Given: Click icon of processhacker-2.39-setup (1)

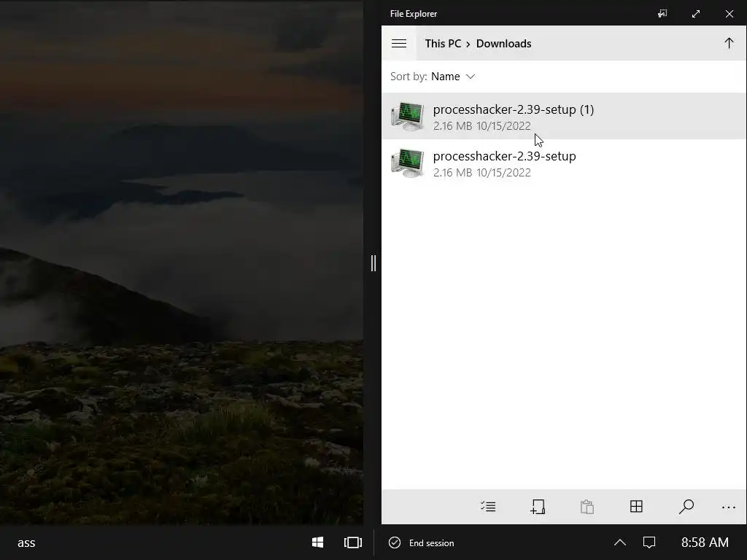Looking at the screenshot, I should pyautogui.click(x=407, y=116).
